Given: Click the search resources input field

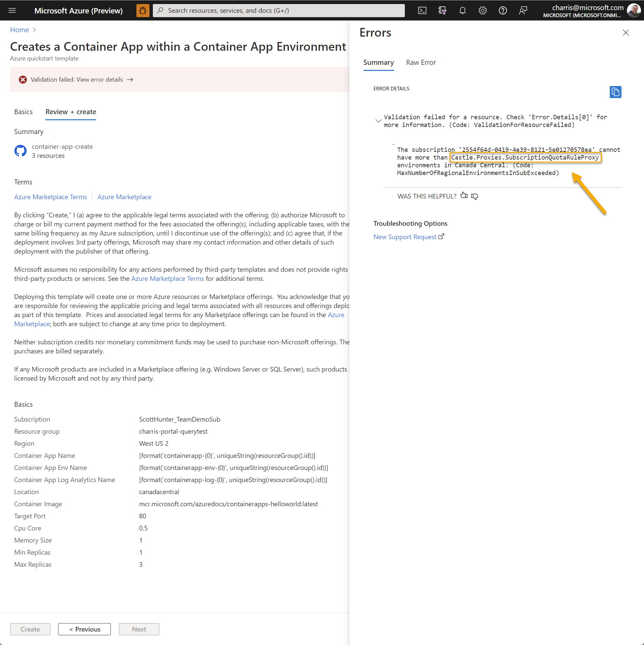Looking at the screenshot, I should 278,10.
